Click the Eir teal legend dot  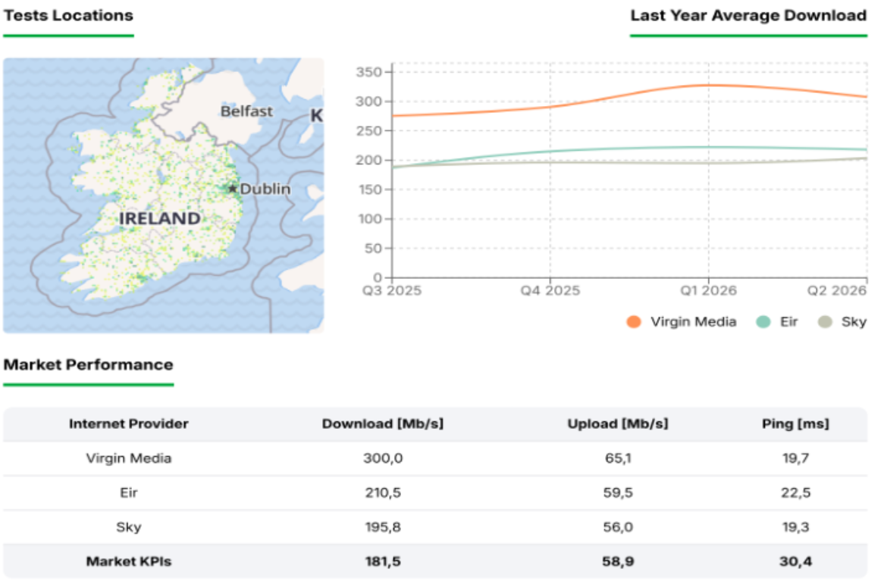click(763, 321)
